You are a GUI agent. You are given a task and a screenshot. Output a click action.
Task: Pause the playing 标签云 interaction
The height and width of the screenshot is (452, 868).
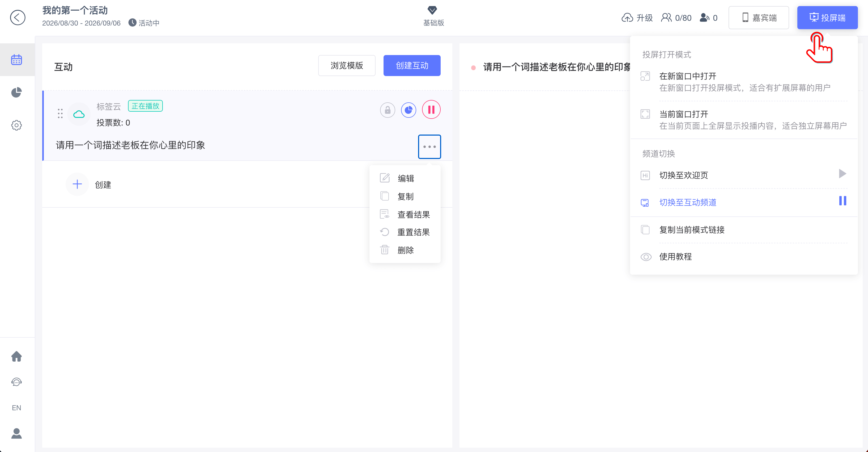click(431, 110)
